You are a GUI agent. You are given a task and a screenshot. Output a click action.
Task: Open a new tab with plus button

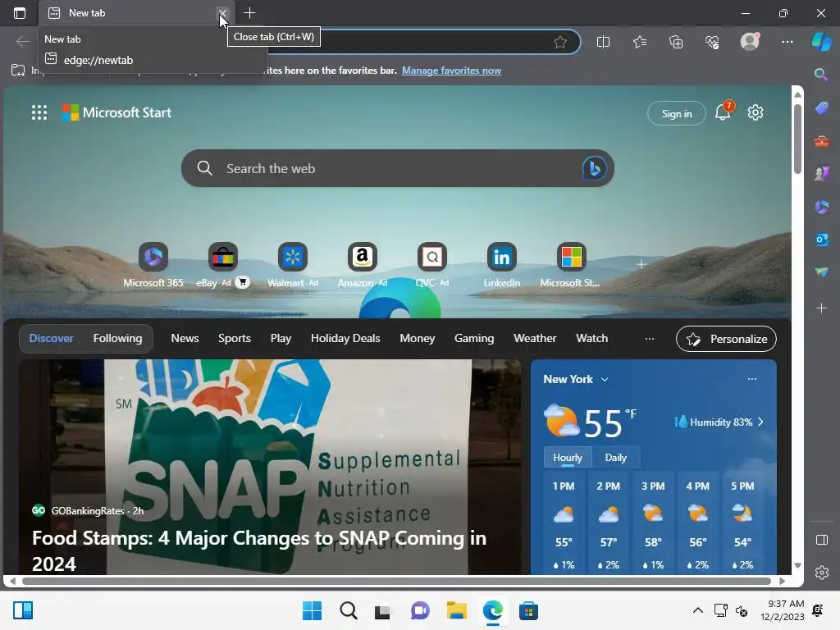249,13
